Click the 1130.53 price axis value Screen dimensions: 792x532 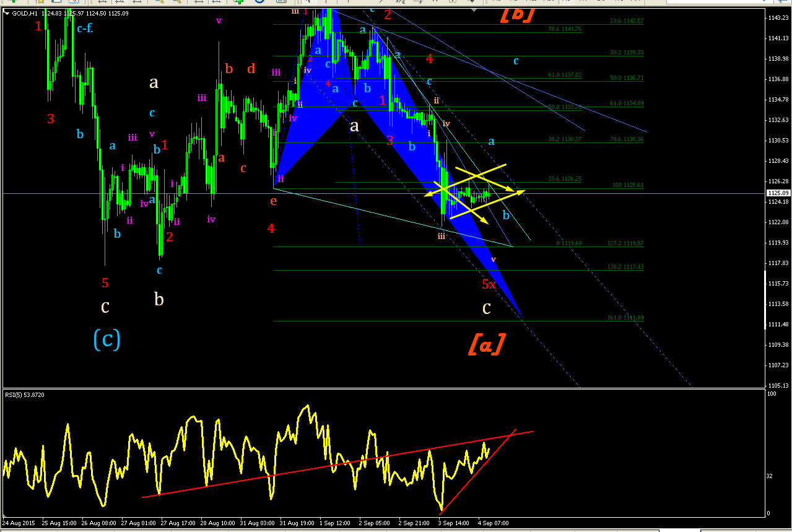[778, 141]
